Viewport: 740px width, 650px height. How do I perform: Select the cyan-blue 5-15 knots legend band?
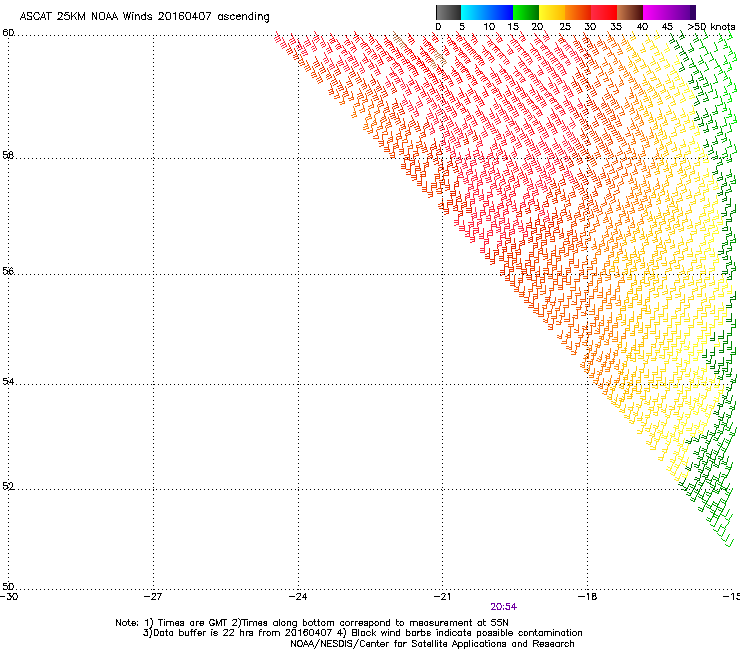point(487,12)
